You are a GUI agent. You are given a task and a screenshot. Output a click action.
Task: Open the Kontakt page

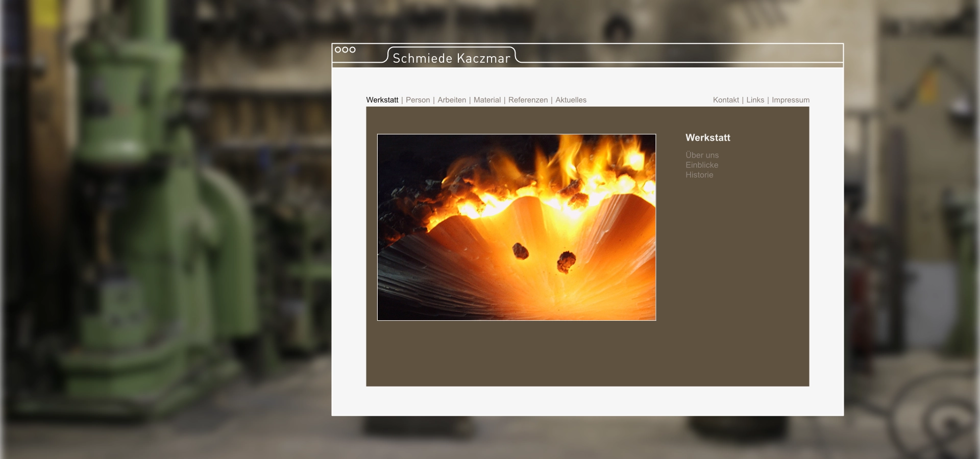coord(726,100)
